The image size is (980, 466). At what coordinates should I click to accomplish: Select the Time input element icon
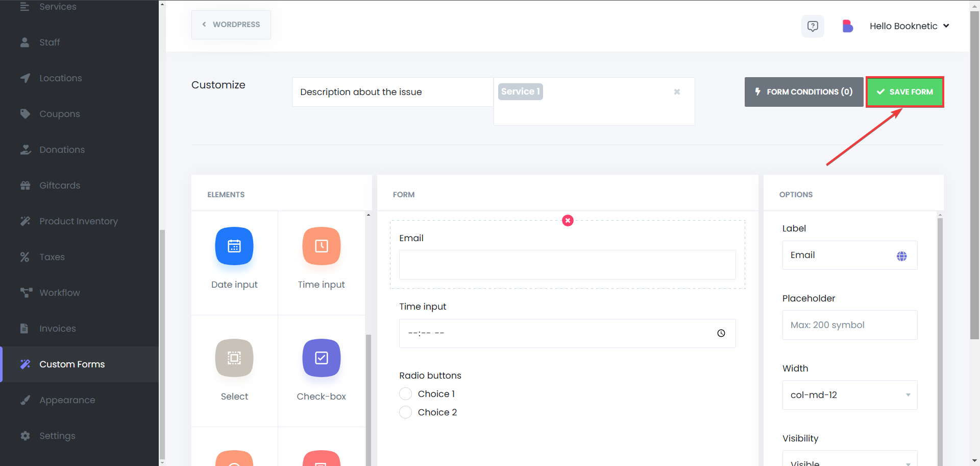point(322,246)
